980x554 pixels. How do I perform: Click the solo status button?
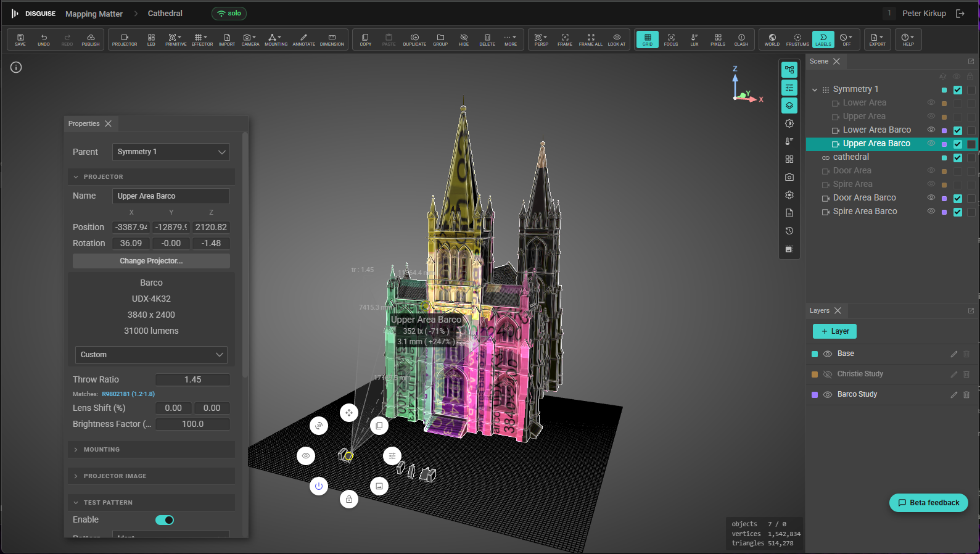229,13
